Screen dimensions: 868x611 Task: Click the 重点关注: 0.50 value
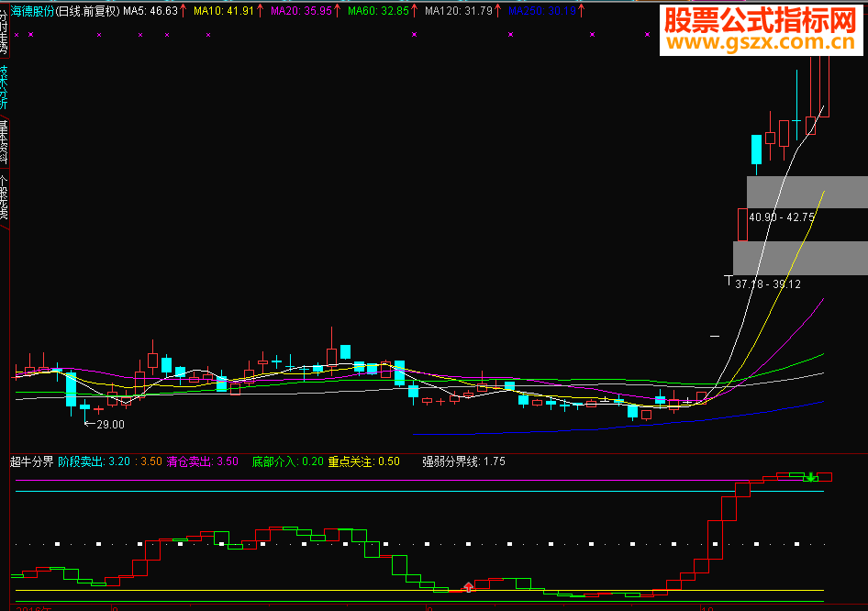tap(363, 461)
